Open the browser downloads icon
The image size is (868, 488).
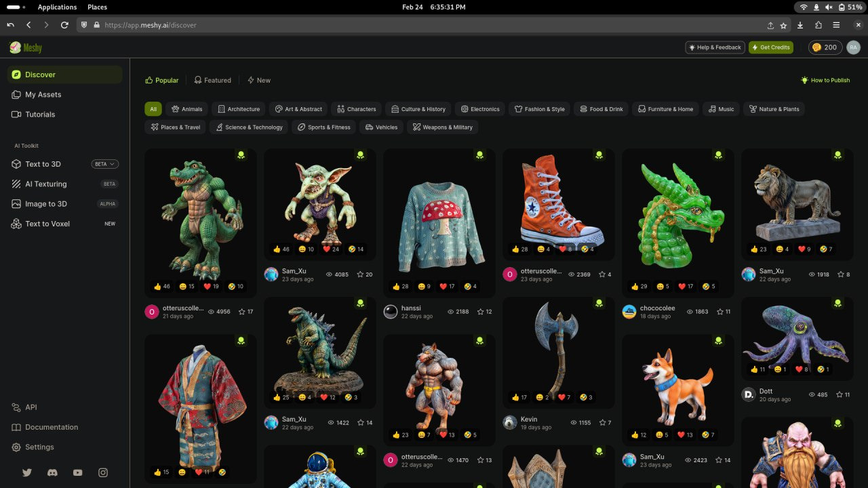point(801,25)
